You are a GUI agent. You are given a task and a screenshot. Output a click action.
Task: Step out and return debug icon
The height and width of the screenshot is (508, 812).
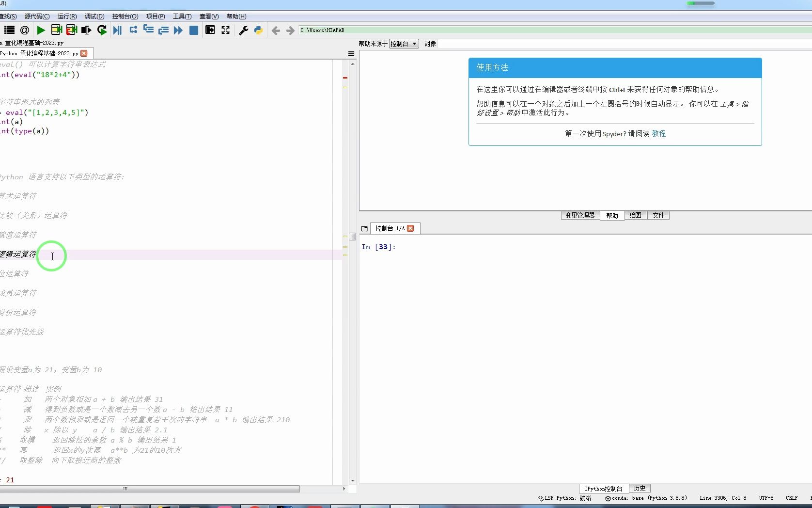163,30
